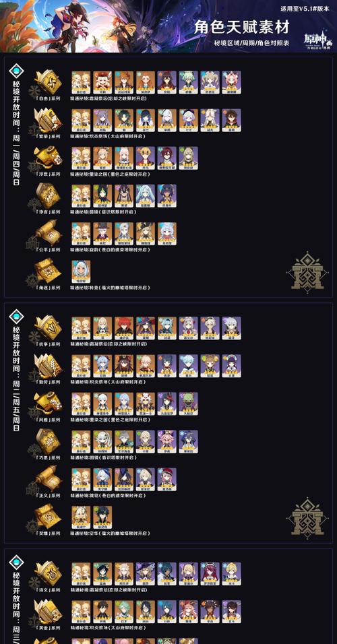Click the last portrait in the 「焚燔」 row
This screenshot has width=337, height=644.
[x=102, y=517]
